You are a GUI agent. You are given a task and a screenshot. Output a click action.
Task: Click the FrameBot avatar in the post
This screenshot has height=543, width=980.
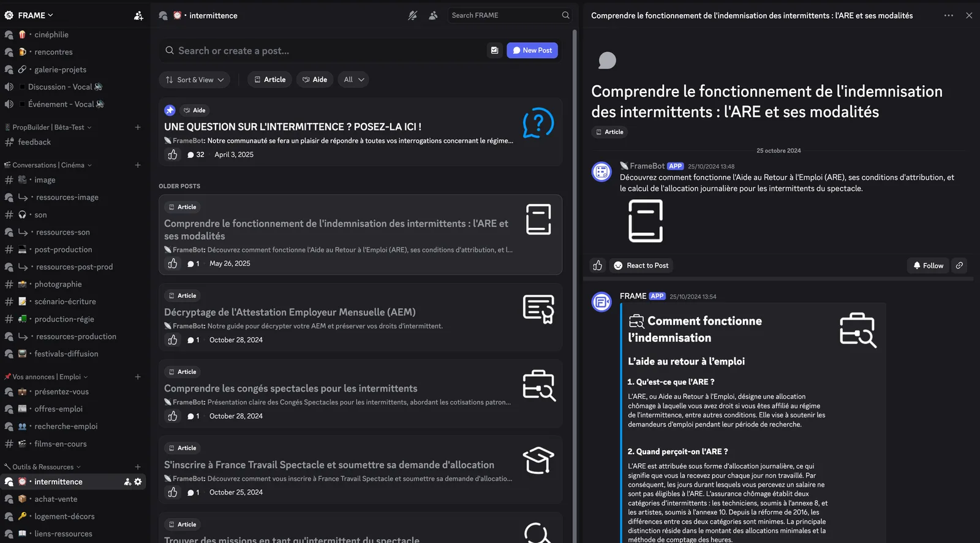[601, 172]
